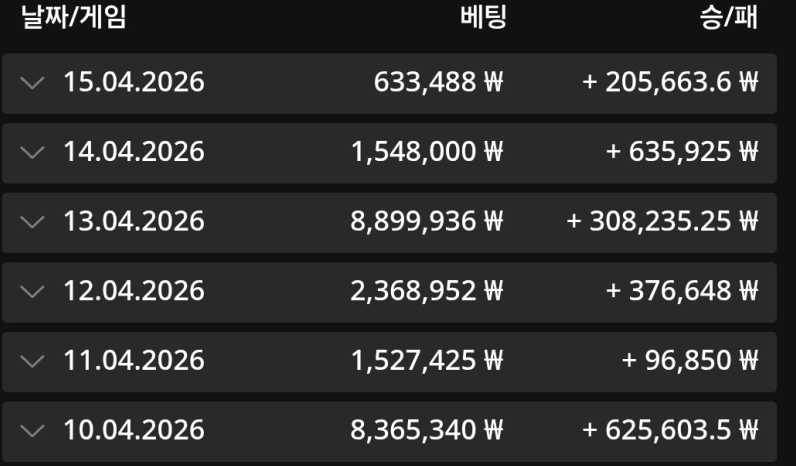Click the 8,899,936 ₩ bet amount
This screenshot has height=466, width=796.
pyautogui.click(x=426, y=221)
